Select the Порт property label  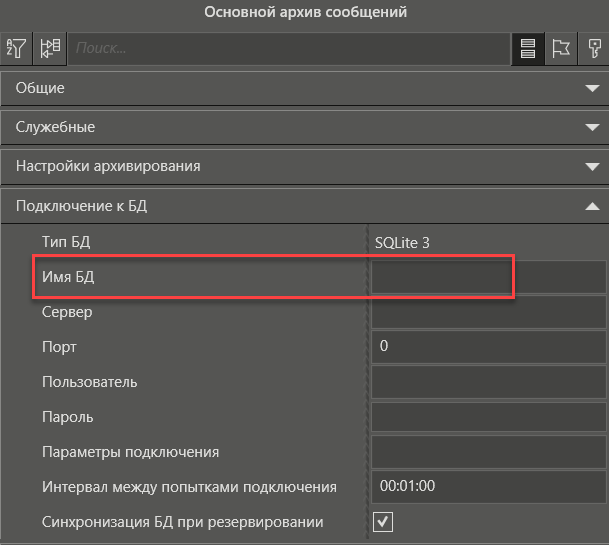(x=59, y=347)
